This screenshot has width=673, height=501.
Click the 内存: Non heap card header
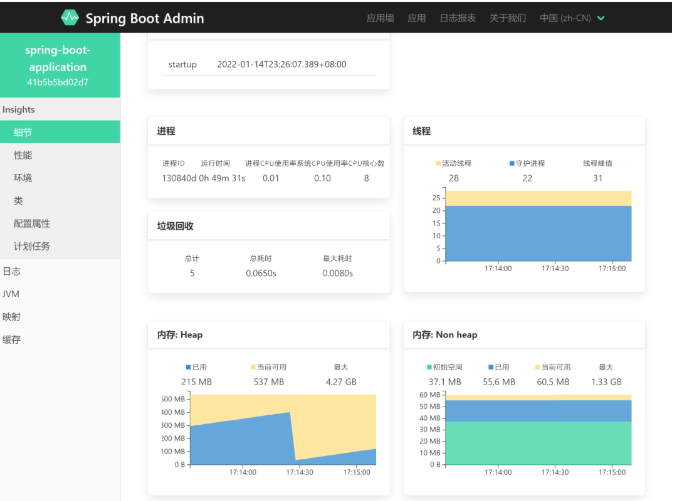(x=524, y=334)
